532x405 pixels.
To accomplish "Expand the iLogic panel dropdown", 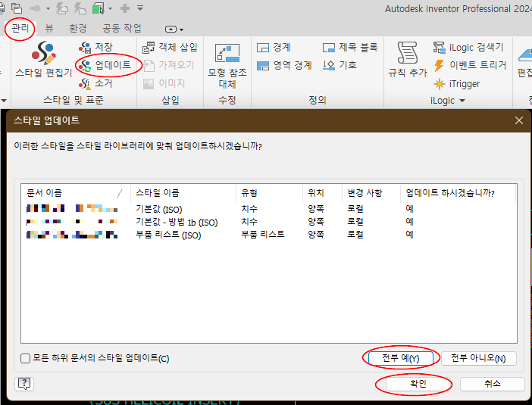I will (x=462, y=101).
